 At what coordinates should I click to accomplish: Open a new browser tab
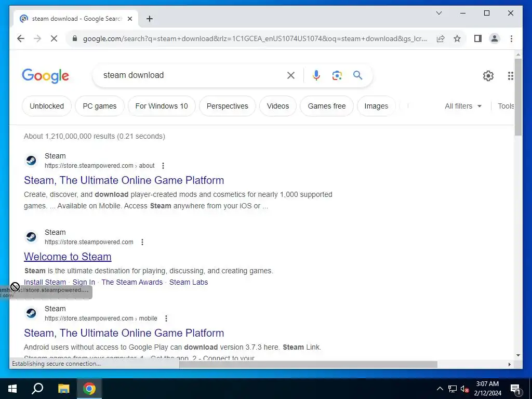149,19
